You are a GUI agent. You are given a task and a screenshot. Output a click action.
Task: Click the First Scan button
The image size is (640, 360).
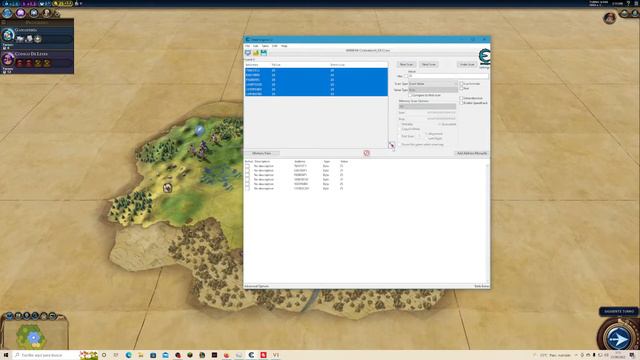click(x=407, y=64)
